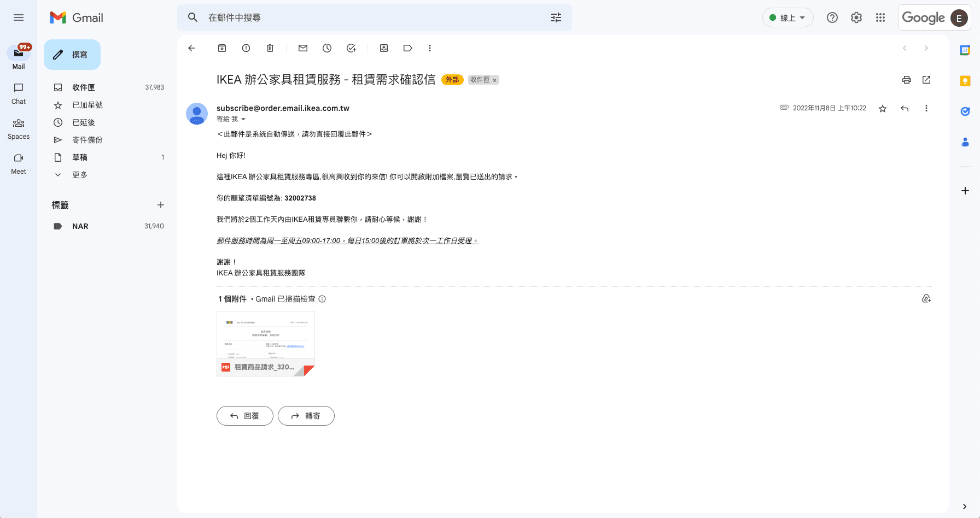980x518 pixels.
Task: Expand recipient details next to 寄給 我
Action: [243, 119]
